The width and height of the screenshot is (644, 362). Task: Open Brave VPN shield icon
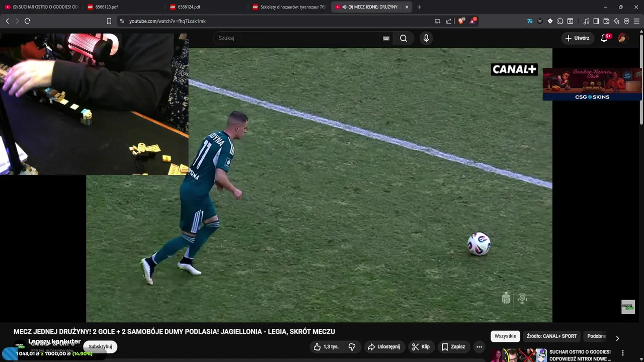[626, 21]
